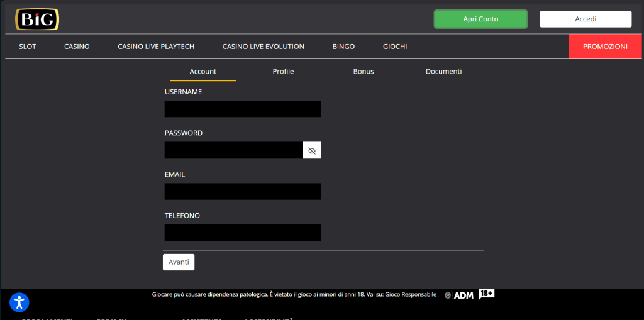The height and width of the screenshot is (320, 644).
Task: Click the 18+ age restriction badge
Action: pos(486,294)
